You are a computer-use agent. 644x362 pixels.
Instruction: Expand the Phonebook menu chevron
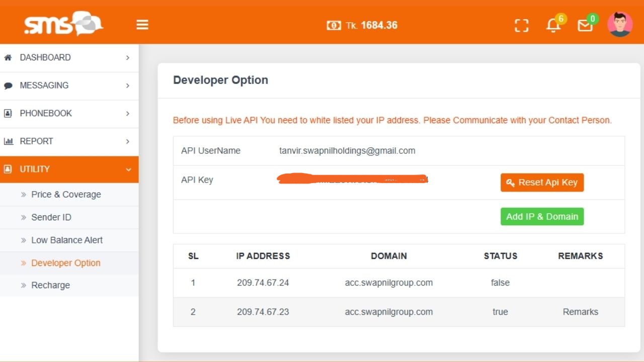pyautogui.click(x=128, y=114)
